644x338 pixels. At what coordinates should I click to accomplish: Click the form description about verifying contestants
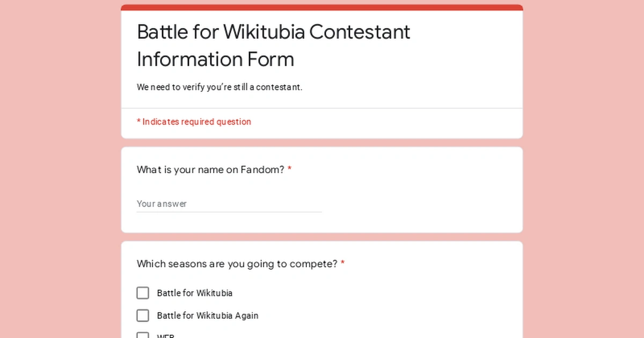click(219, 87)
